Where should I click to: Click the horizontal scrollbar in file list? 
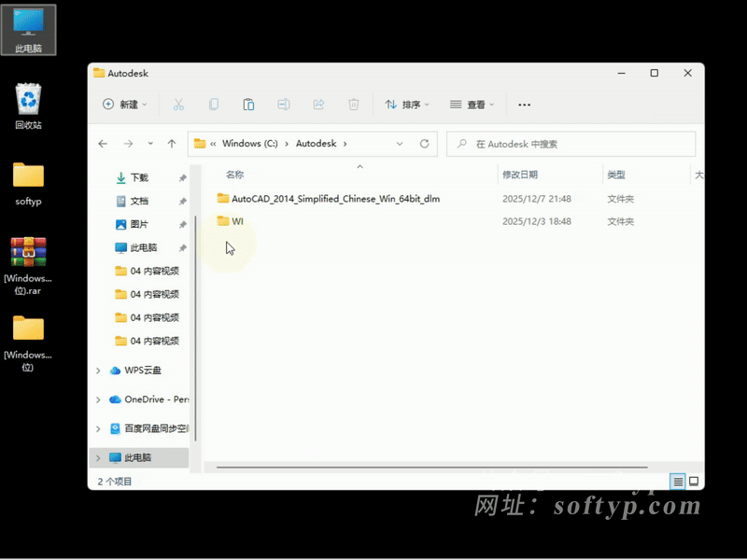(x=431, y=468)
